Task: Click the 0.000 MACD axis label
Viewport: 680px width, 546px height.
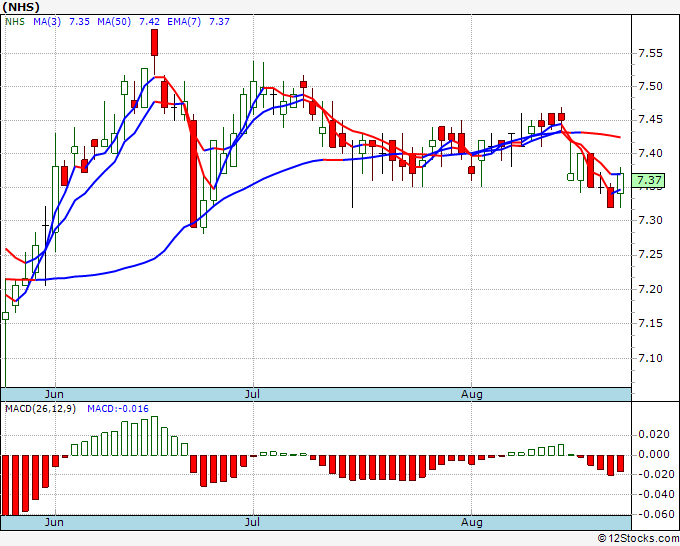Action: click(654, 454)
